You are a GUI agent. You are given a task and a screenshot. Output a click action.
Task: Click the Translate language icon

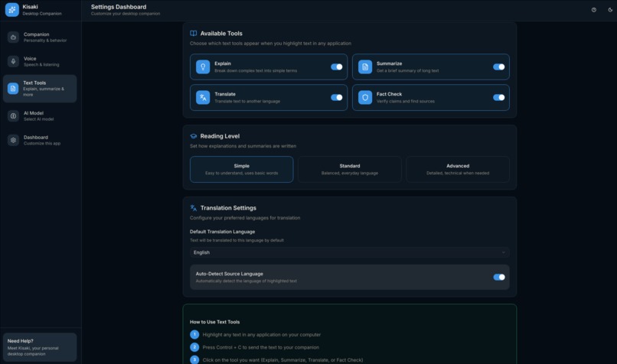point(203,97)
